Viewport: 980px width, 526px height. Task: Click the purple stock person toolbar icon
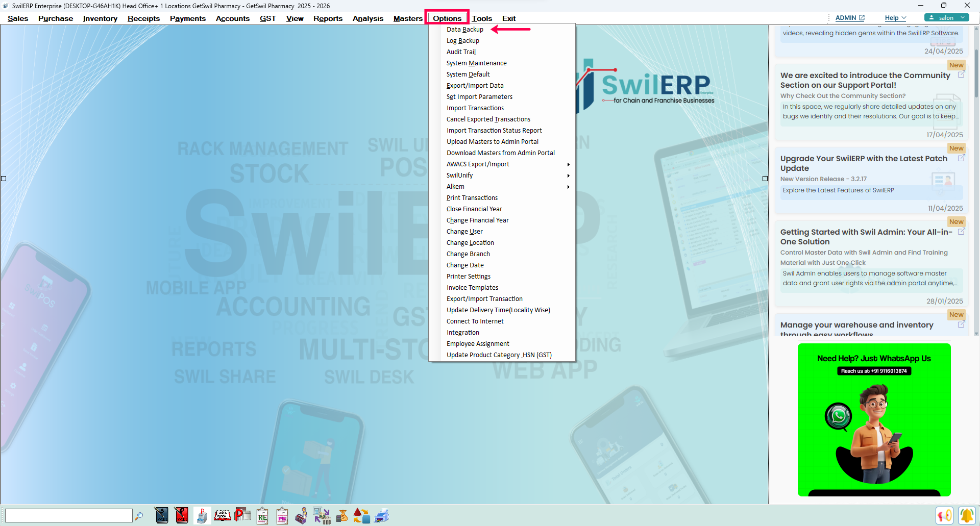pyautogui.click(x=302, y=515)
